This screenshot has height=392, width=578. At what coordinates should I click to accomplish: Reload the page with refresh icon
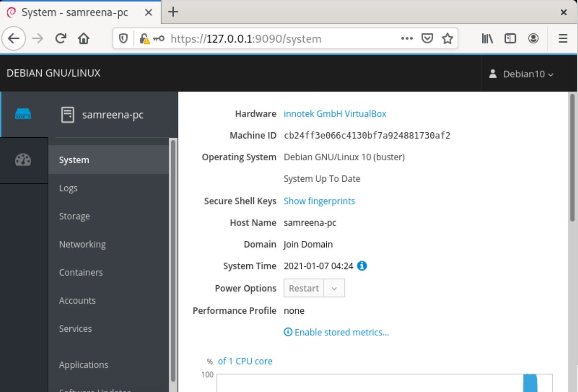[x=61, y=39]
